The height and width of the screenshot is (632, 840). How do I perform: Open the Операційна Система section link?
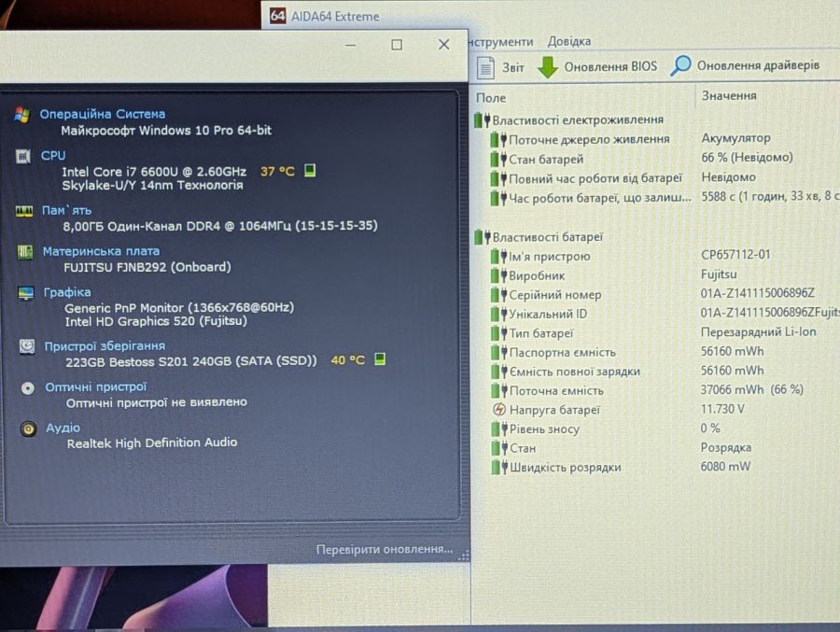pyautogui.click(x=103, y=114)
